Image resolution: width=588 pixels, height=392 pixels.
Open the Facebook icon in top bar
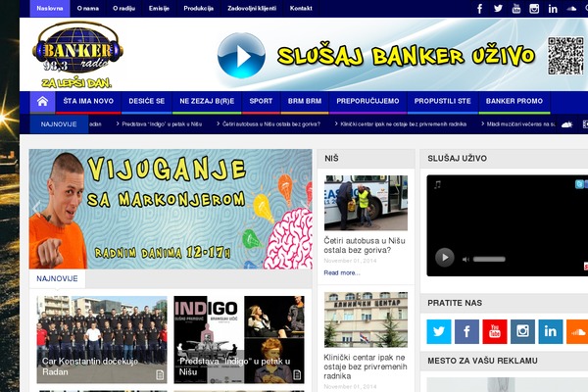point(479,9)
